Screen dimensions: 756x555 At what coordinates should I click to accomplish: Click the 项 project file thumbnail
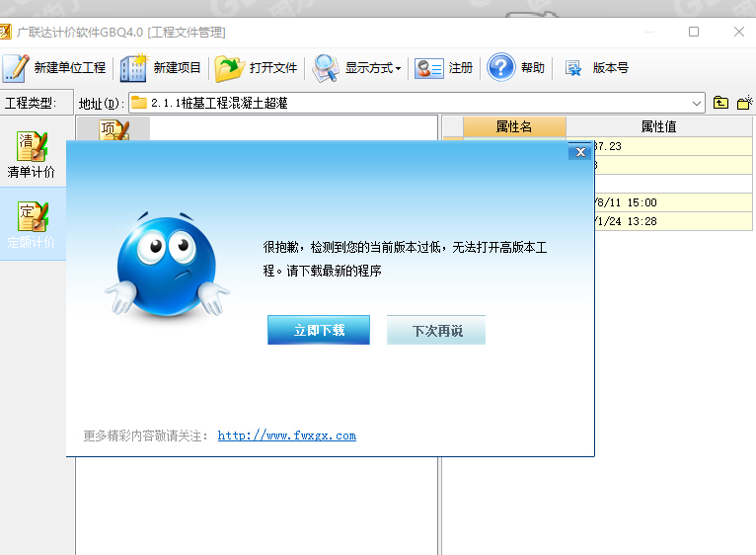tap(113, 129)
